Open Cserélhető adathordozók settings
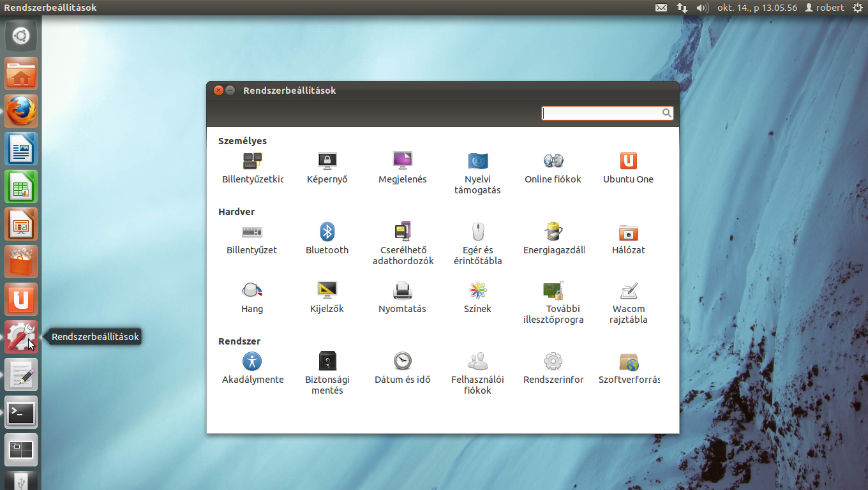 click(x=403, y=244)
